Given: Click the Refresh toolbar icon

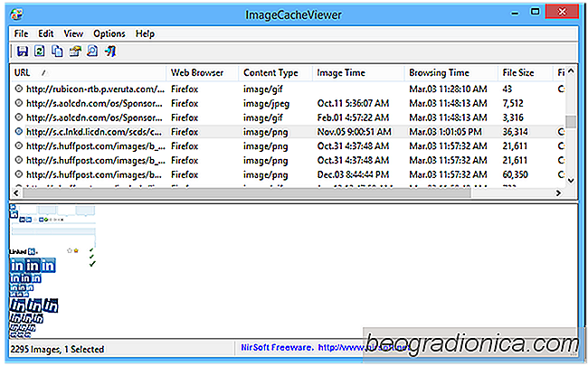Looking at the screenshot, I should coord(38,52).
